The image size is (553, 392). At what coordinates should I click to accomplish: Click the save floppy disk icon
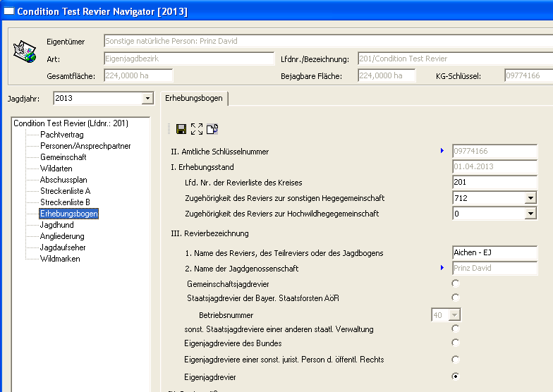[181, 129]
